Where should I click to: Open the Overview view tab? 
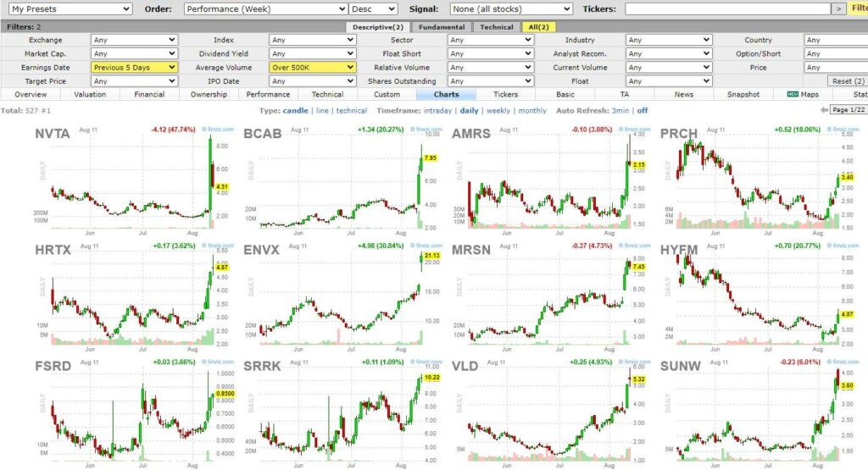point(31,95)
